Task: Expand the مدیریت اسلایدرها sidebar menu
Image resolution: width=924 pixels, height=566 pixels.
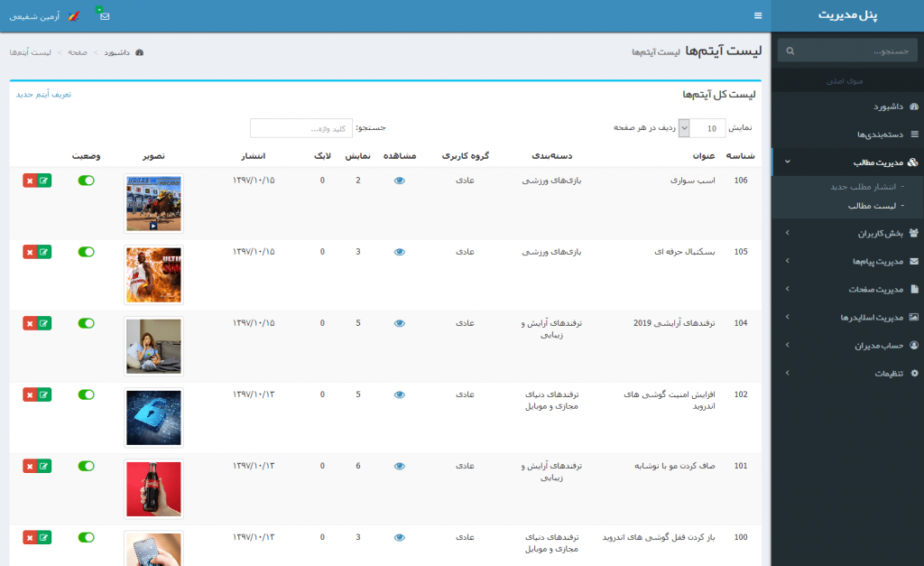Action: point(848,317)
